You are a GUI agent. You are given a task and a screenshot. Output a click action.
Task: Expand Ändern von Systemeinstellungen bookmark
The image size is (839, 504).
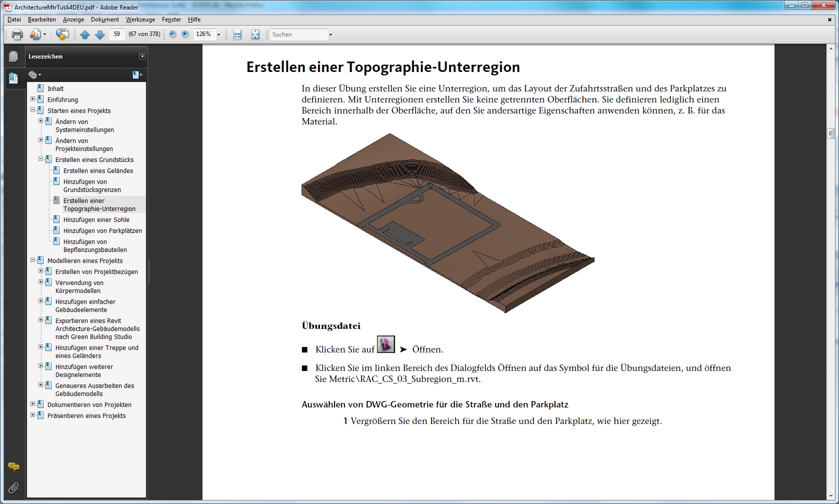click(x=41, y=121)
